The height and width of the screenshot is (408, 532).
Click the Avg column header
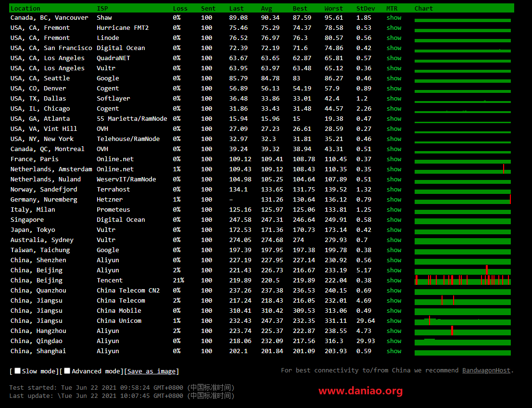(266, 9)
